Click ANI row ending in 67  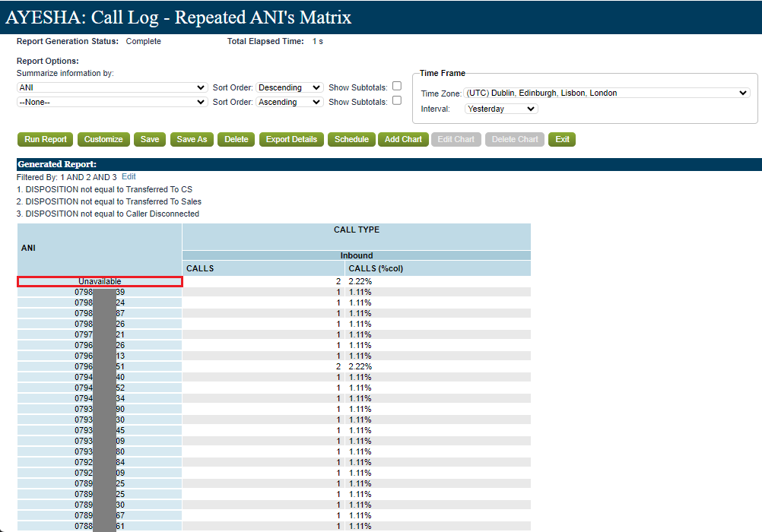click(100, 515)
